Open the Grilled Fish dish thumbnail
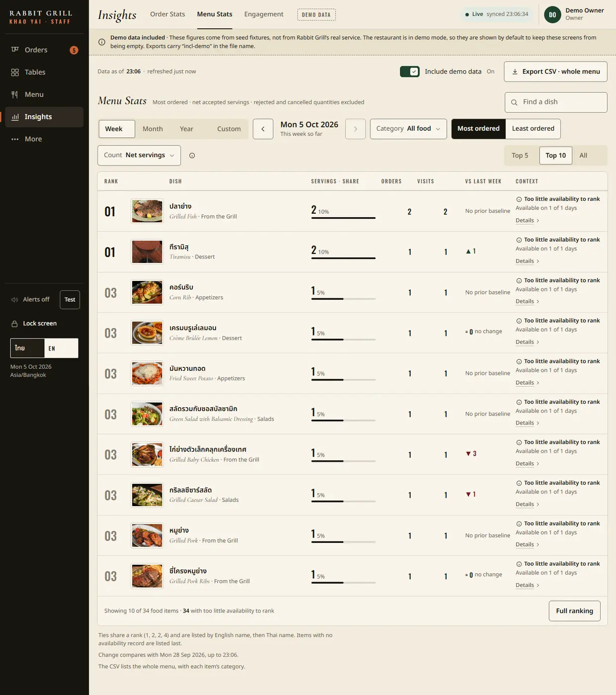The width and height of the screenshot is (616, 695). [147, 211]
